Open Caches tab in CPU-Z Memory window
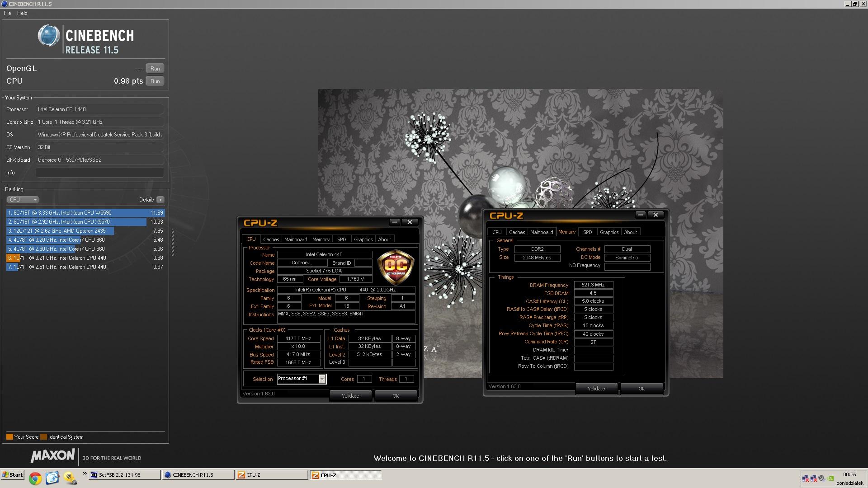Image resolution: width=868 pixels, height=488 pixels. pyautogui.click(x=517, y=232)
